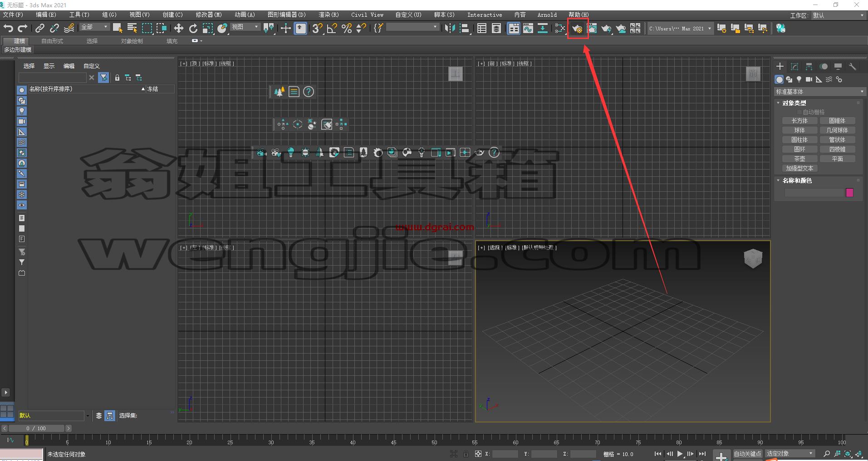Toggle the angle snap icon

(332, 29)
